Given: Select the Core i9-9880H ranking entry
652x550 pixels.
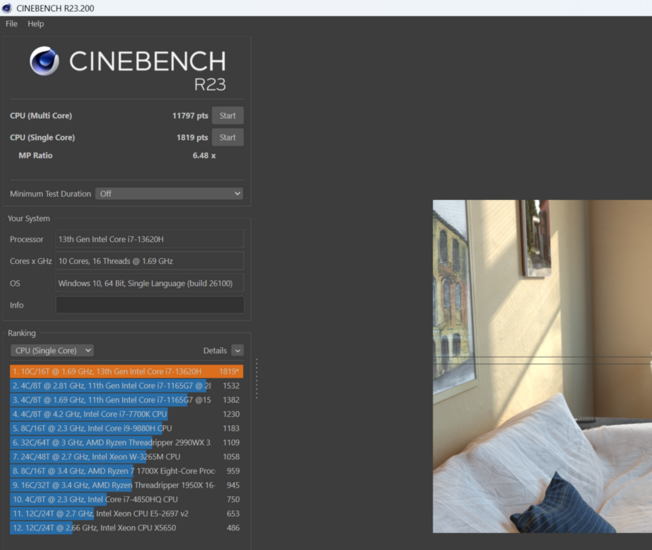Looking at the screenshot, I should click(125, 428).
